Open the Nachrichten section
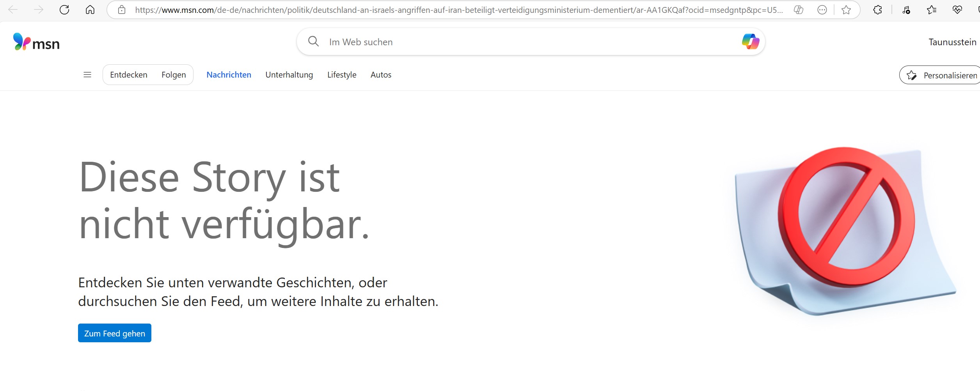 (229, 74)
